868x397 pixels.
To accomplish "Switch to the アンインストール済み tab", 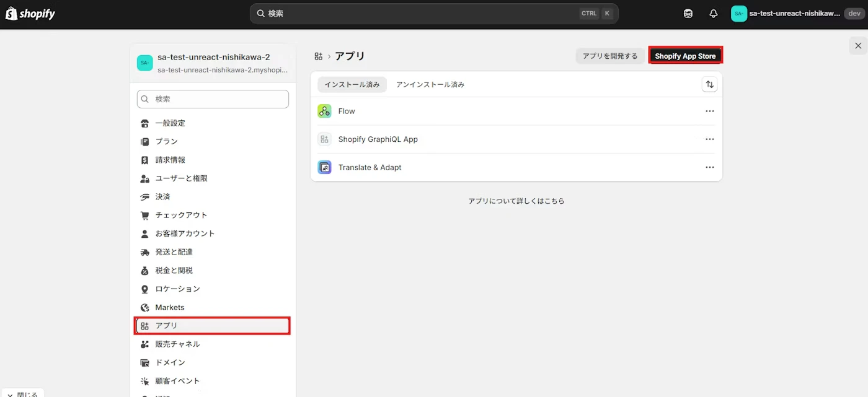I will pyautogui.click(x=430, y=84).
